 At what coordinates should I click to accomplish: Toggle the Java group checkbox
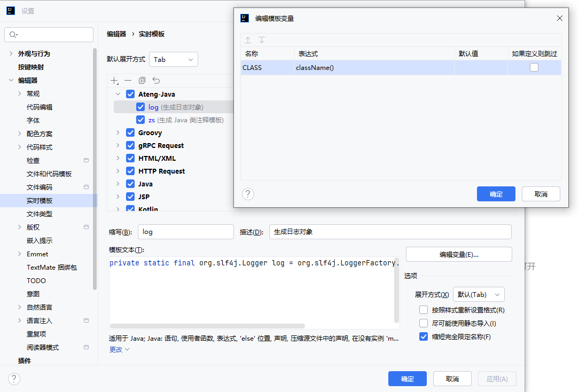pos(130,184)
